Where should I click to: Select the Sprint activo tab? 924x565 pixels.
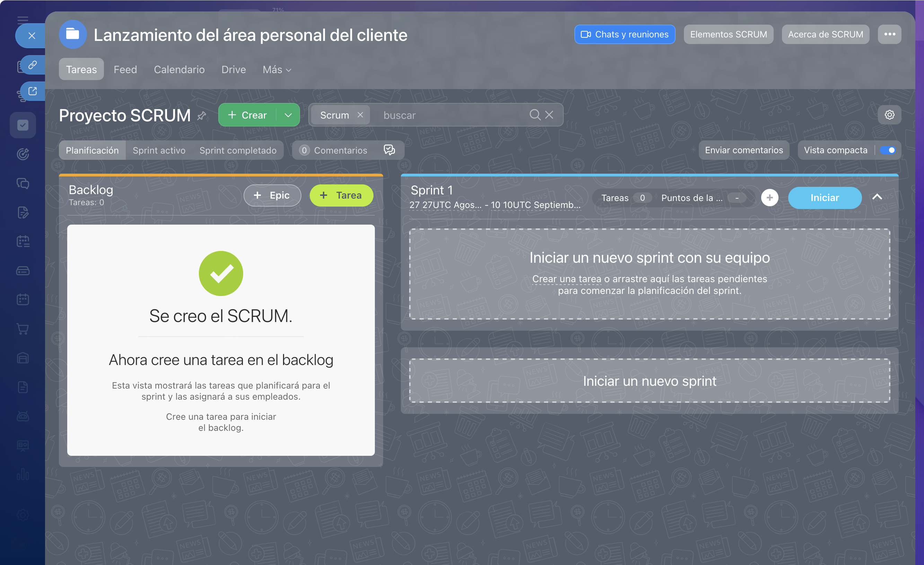pos(159,150)
